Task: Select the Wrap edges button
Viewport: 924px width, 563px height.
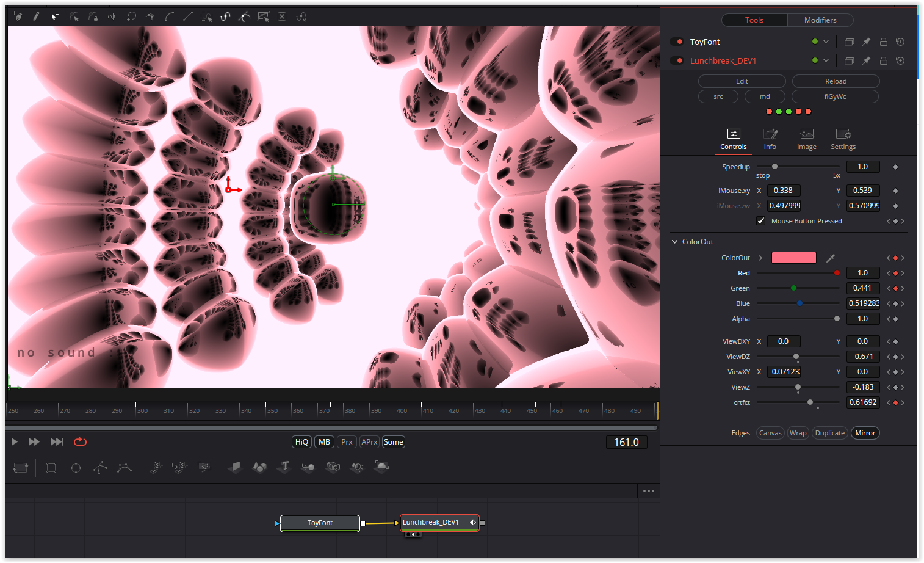Action: [x=798, y=433]
